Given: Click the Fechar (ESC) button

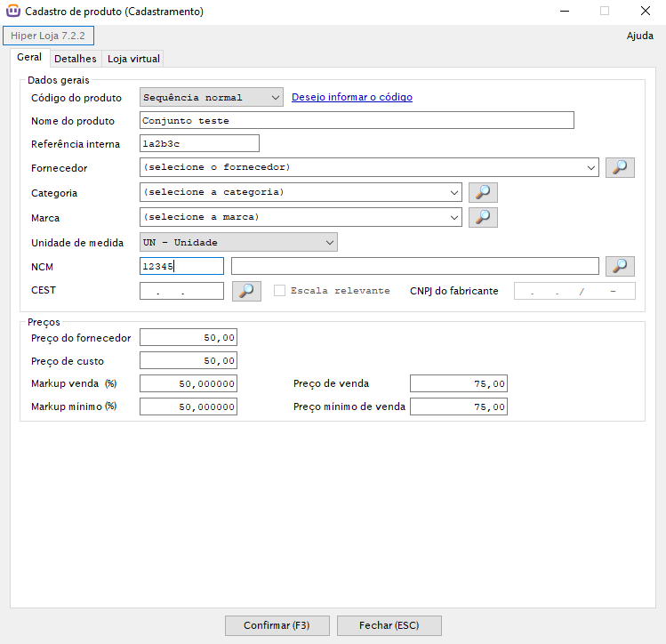Looking at the screenshot, I should 389,625.
